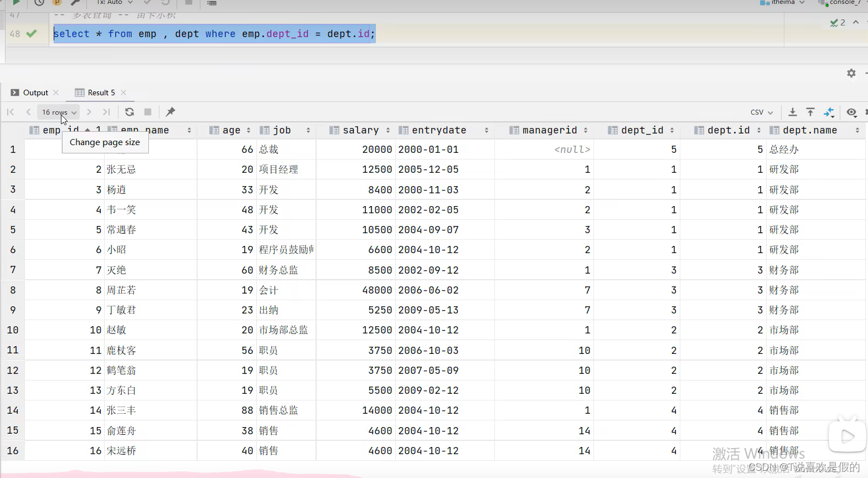Select the managerid column header

pos(543,130)
